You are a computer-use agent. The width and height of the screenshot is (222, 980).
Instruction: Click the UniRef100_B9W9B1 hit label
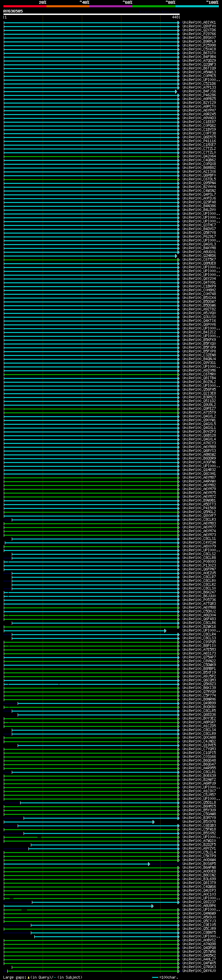click(199, 501)
